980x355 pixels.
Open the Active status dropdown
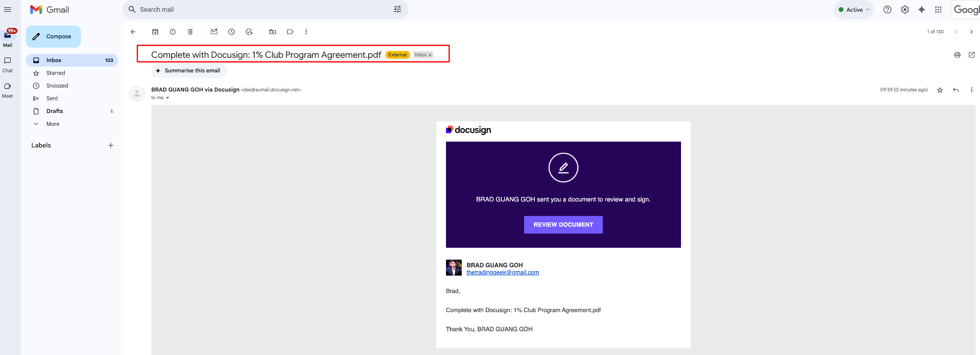coord(854,10)
